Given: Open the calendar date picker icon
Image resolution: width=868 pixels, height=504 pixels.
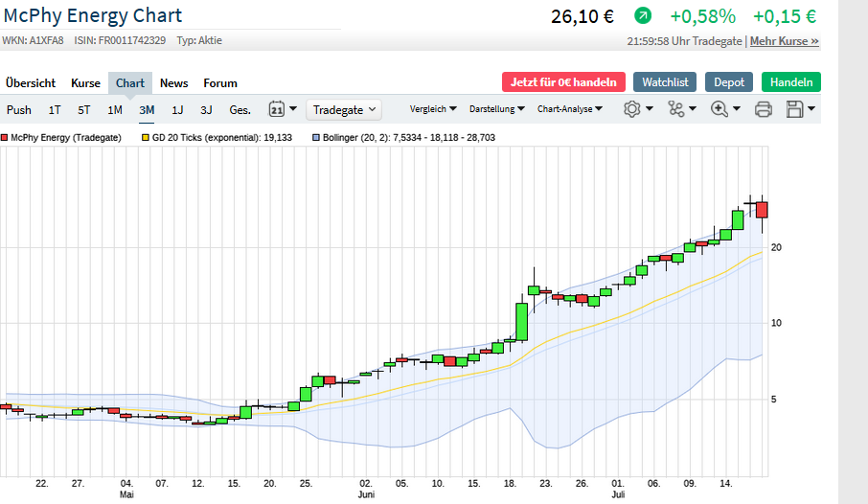Looking at the screenshot, I should 277,109.
